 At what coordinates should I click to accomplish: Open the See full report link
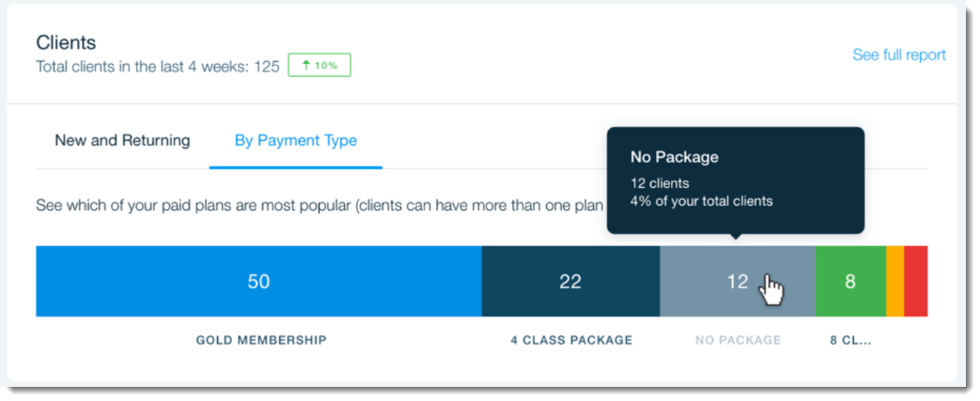coord(898,55)
